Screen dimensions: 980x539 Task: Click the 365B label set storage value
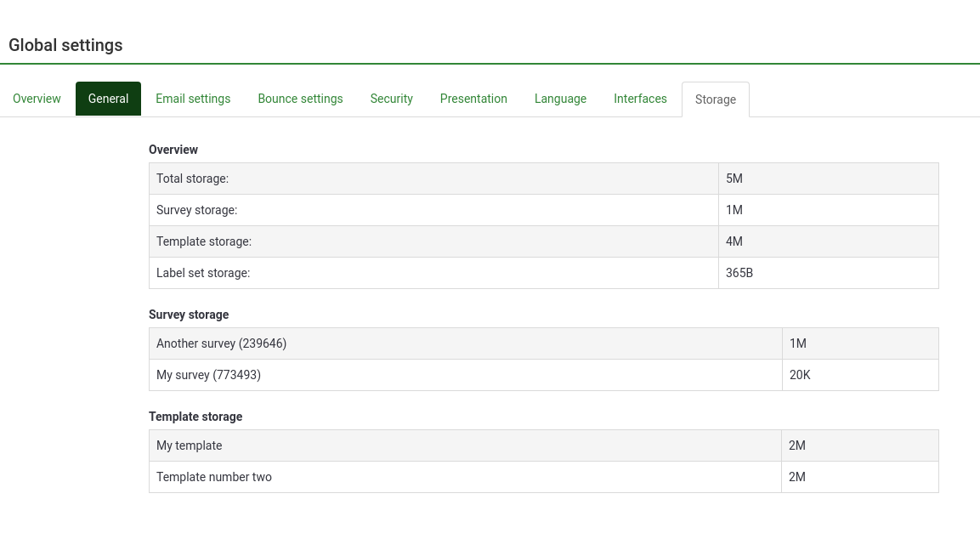click(739, 273)
